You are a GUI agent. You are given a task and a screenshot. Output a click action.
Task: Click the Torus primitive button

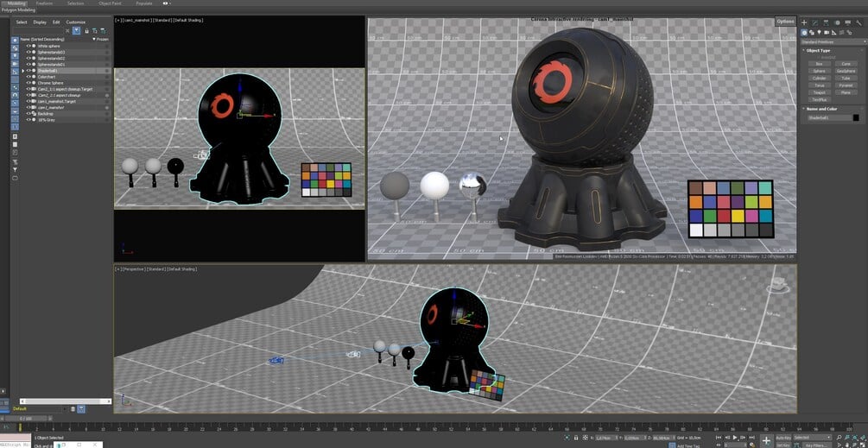click(820, 85)
